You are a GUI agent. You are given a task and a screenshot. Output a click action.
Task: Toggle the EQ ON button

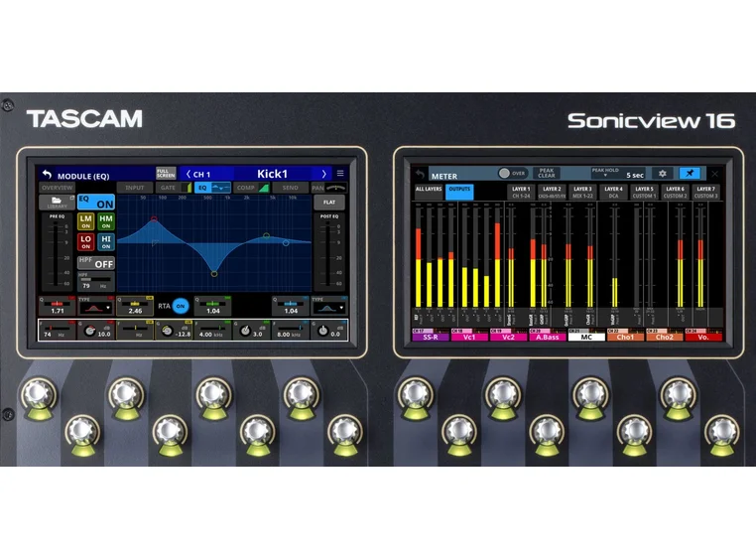point(96,202)
